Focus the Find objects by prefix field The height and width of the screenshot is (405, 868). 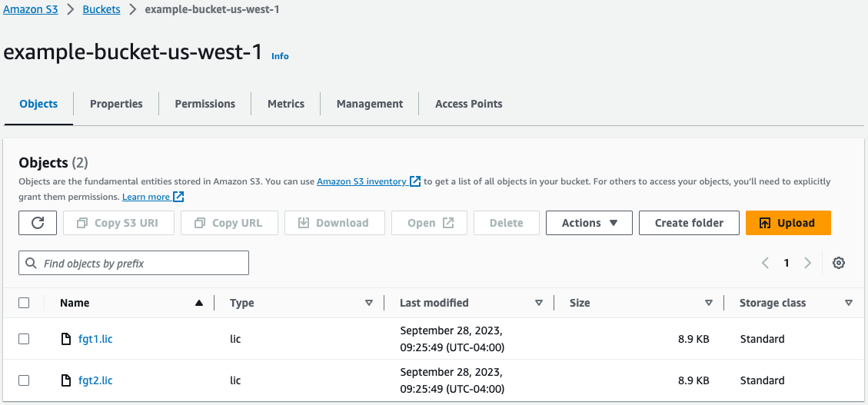(134, 264)
